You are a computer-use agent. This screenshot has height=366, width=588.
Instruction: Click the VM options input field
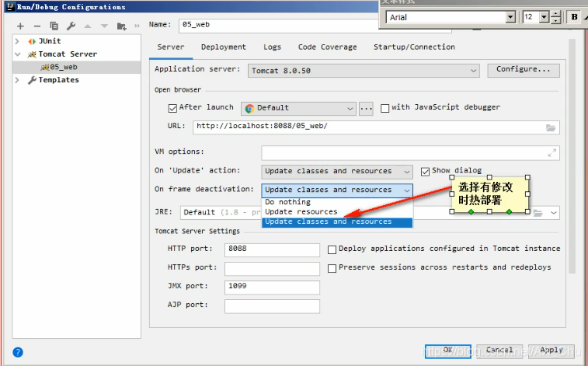click(x=410, y=153)
